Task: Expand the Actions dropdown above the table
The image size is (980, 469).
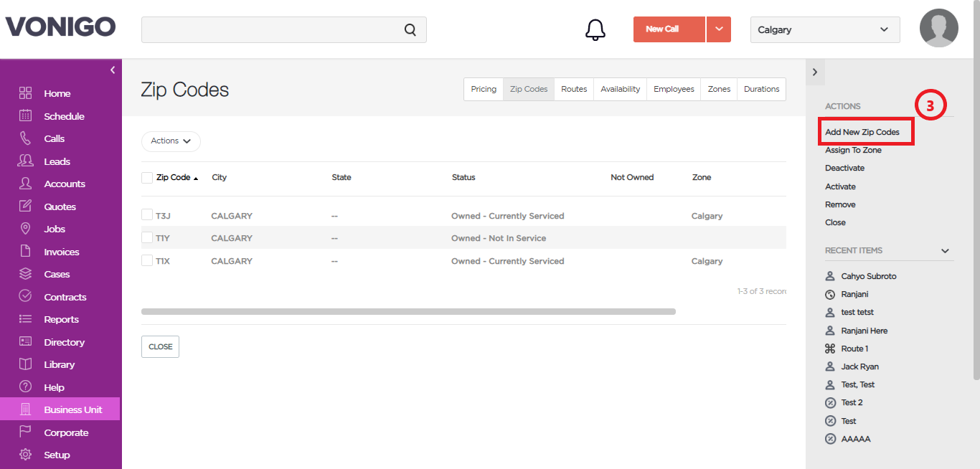Action: click(171, 141)
